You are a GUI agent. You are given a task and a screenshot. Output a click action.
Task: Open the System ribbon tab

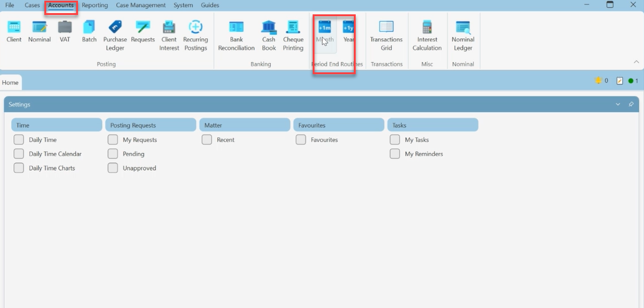183,6
